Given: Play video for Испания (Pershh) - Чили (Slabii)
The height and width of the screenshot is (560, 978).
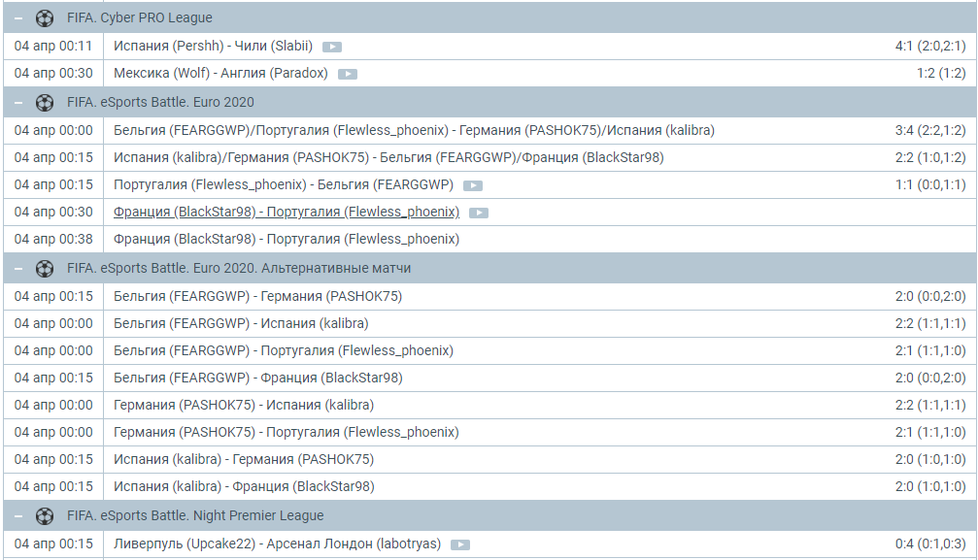Looking at the screenshot, I should [332, 47].
